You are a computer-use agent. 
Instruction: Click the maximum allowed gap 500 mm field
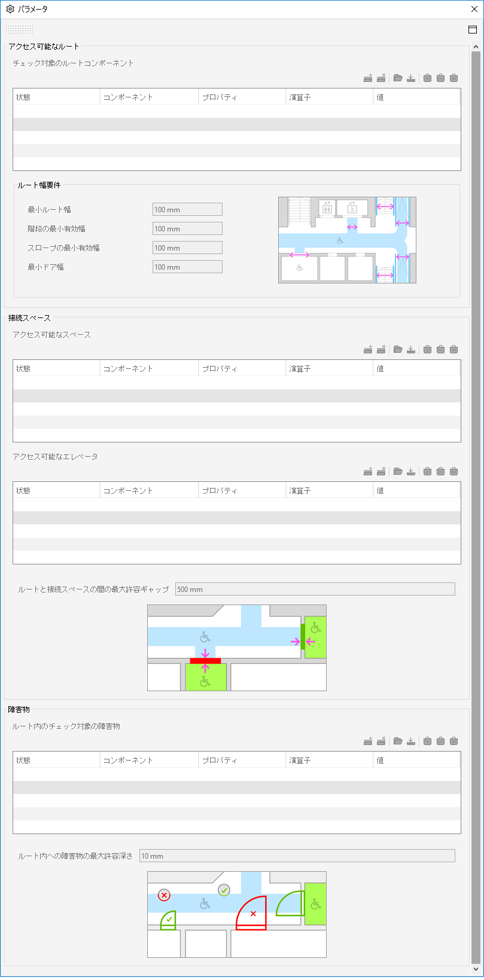pos(315,589)
